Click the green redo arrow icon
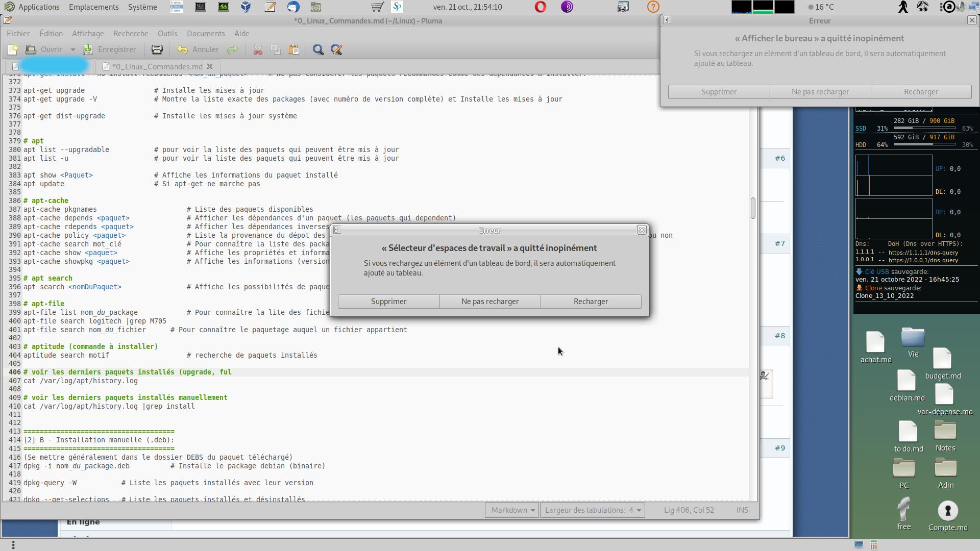 click(232, 49)
